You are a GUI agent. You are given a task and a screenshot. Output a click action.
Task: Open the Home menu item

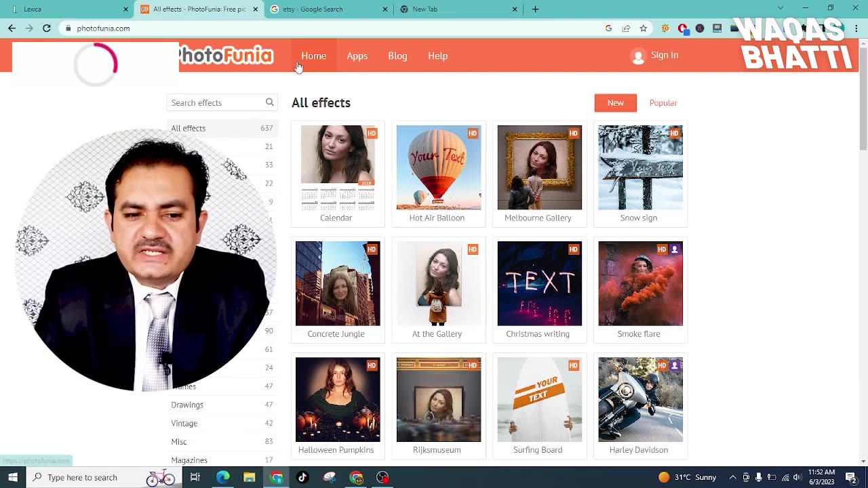point(313,56)
